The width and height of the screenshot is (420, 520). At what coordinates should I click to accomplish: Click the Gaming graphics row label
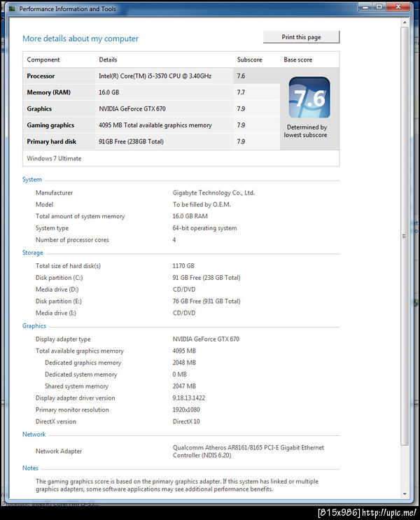click(x=50, y=125)
